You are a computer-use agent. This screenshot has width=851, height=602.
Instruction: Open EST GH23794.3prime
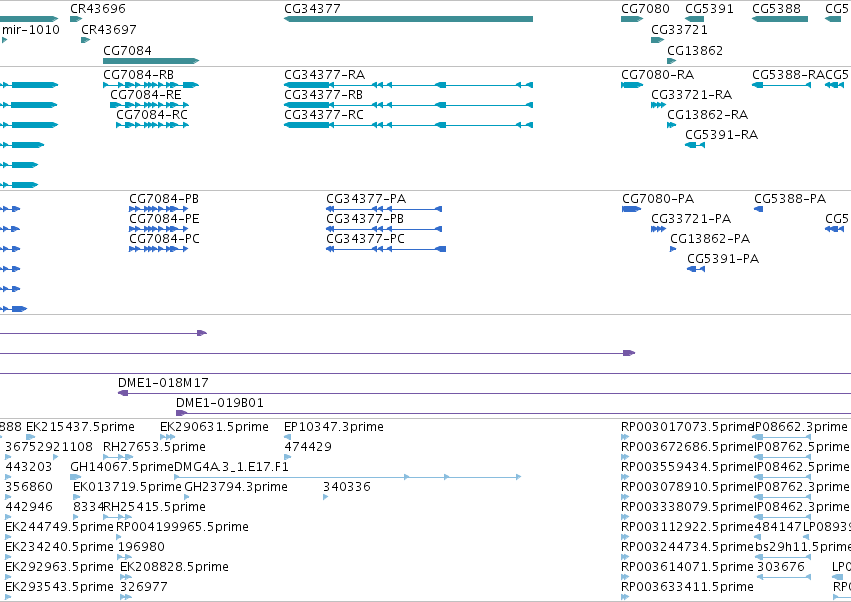pyautogui.click(x=236, y=487)
